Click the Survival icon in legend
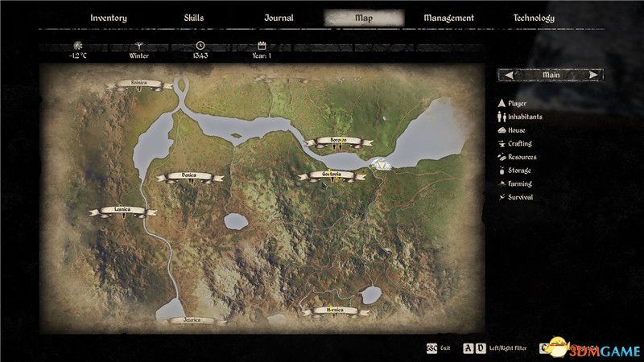 (x=502, y=197)
